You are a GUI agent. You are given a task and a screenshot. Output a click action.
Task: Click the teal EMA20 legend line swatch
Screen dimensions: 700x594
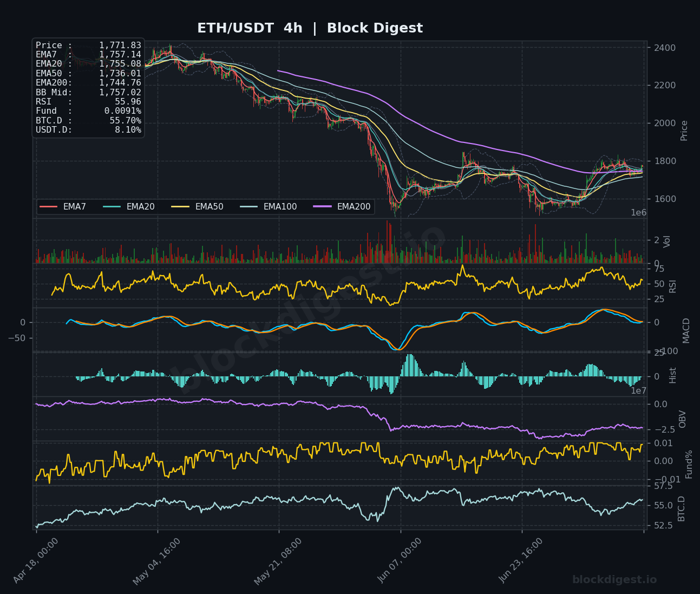[x=112, y=207]
